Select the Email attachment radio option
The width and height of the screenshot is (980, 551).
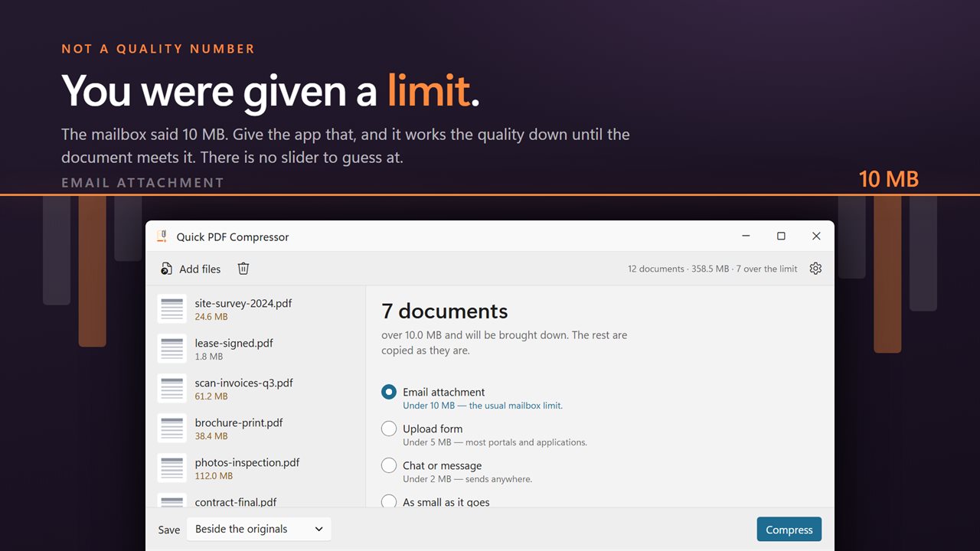[389, 392]
